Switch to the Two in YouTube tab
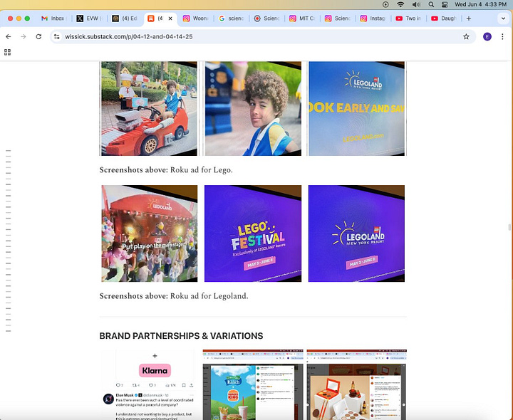 pos(408,19)
